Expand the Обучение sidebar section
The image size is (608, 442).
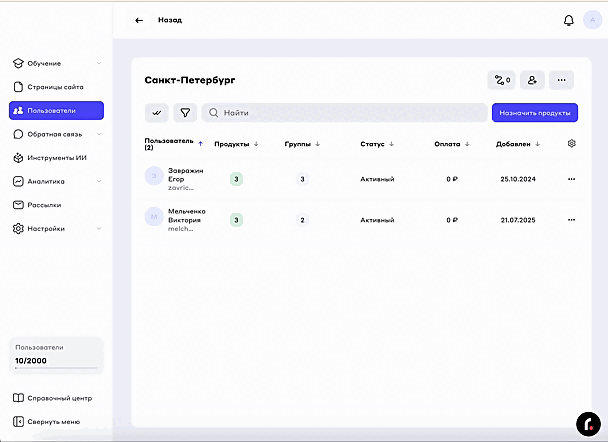57,63
